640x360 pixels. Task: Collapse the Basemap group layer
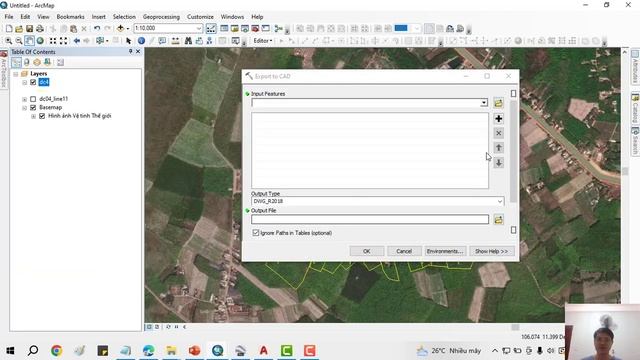point(24,108)
